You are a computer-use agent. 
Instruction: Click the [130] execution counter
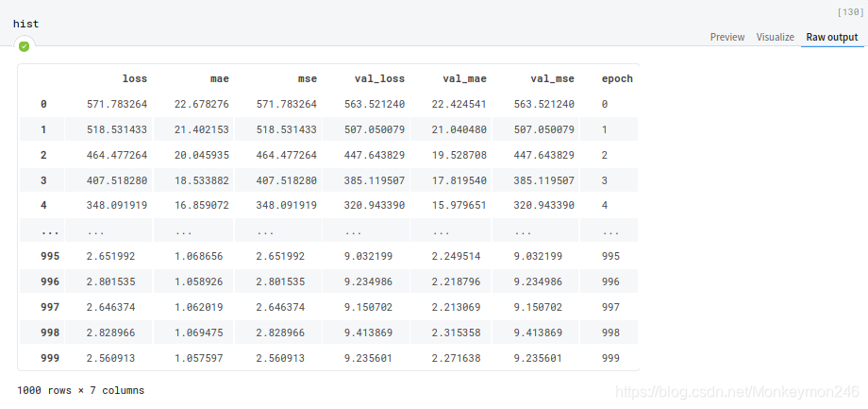point(851,12)
